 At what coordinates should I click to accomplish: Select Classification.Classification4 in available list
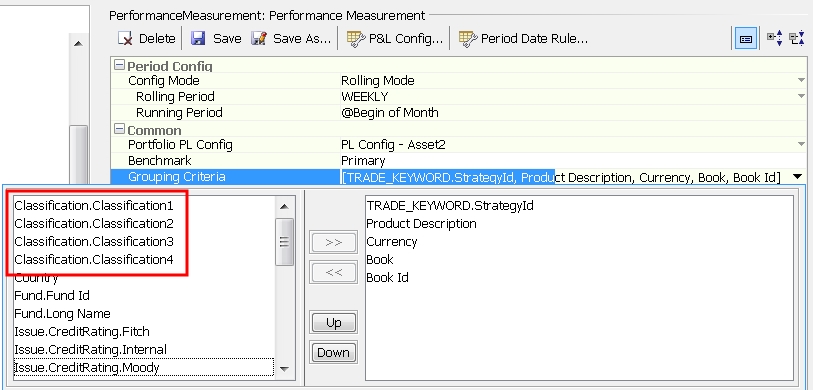tap(94, 260)
